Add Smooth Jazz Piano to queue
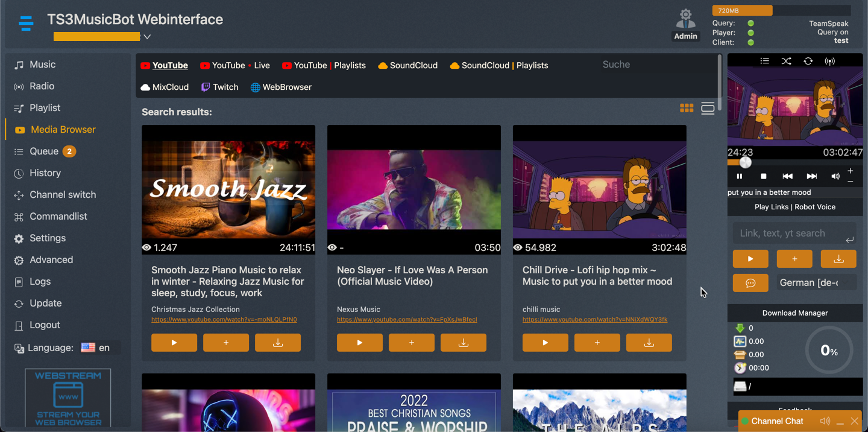Image resolution: width=868 pixels, height=432 pixels. [x=226, y=343]
